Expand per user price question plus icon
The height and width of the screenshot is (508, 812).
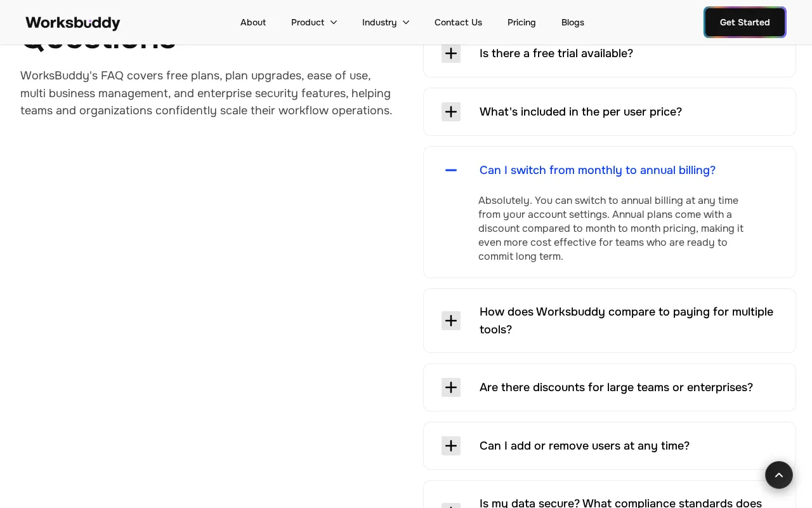[451, 112]
